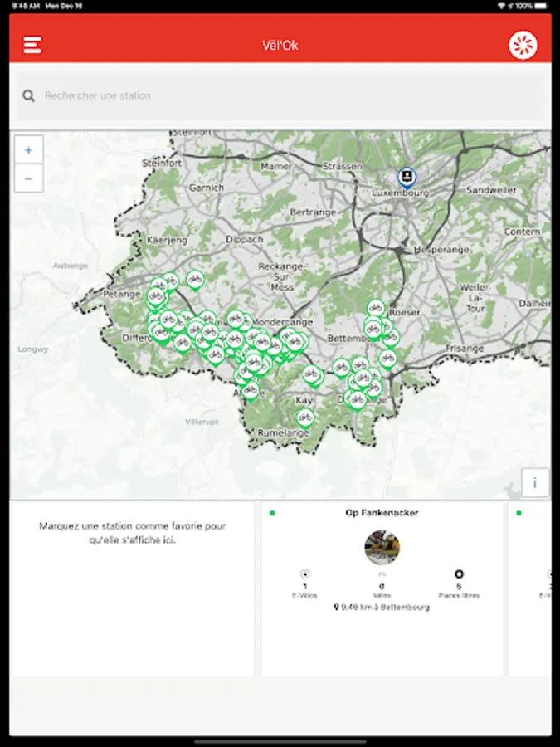This screenshot has width=560, height=747.
Task: Tap the Vël'Ok sunburst logo icon
Action: (523, 46)
